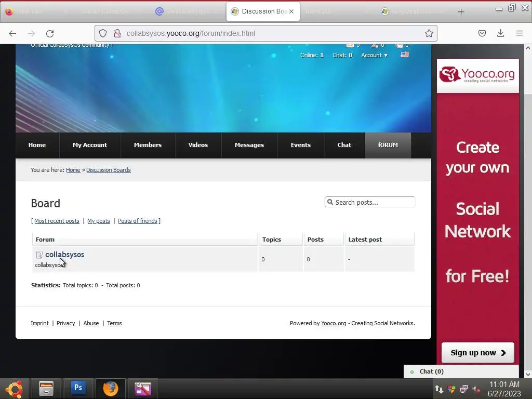Screen dimensions: 532x399
Task: Expand the Chat (0) bar
Action: pos(461,371)
